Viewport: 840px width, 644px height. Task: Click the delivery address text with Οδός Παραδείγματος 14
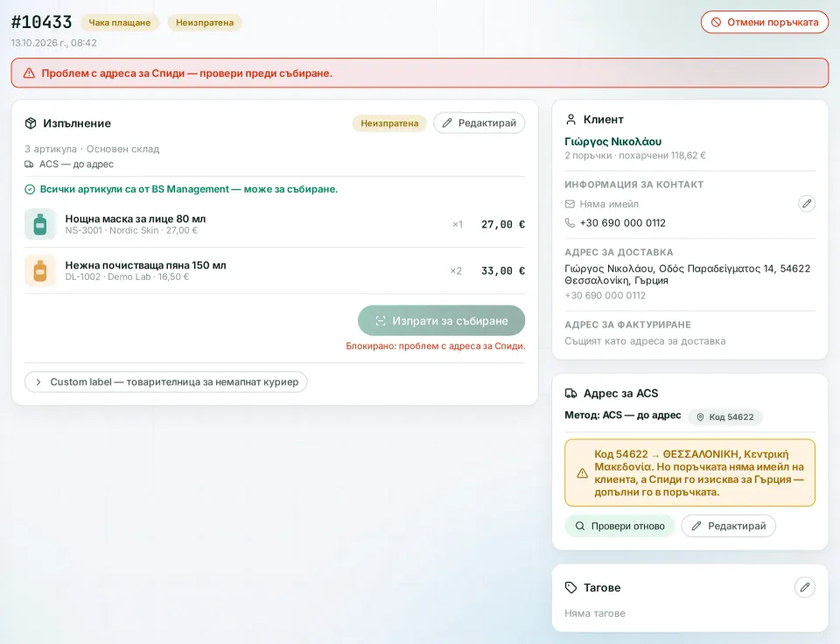pyautogui.click(x=688, y=275)
